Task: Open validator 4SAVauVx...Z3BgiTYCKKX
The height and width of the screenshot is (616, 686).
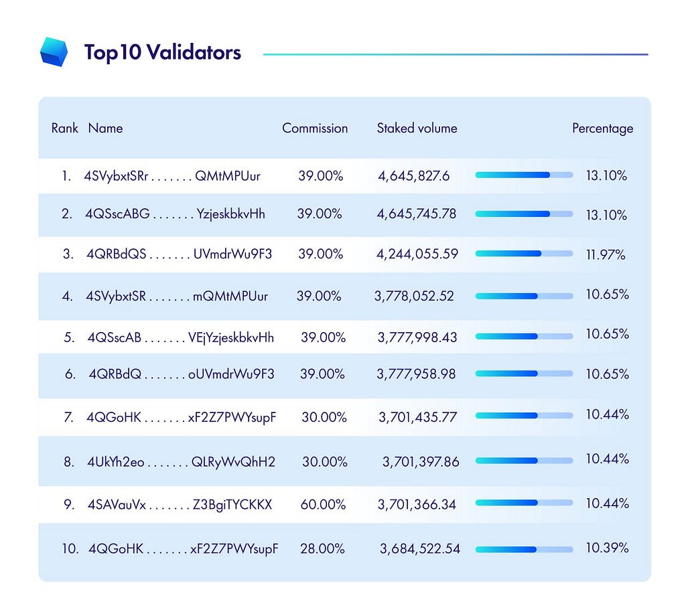Action: click(x=180, y=504)
